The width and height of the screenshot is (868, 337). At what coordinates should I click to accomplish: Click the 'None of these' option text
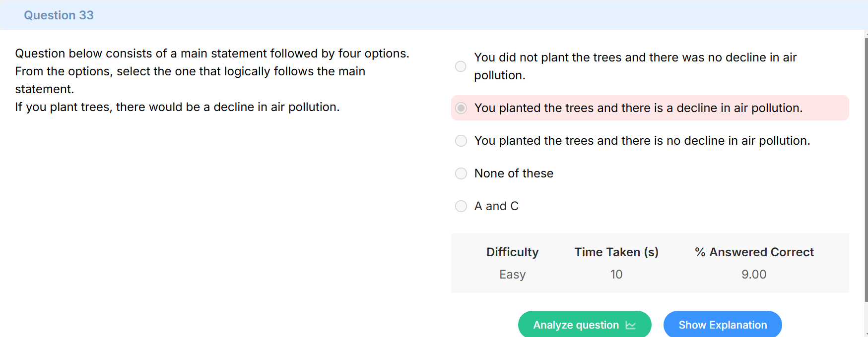514,173
